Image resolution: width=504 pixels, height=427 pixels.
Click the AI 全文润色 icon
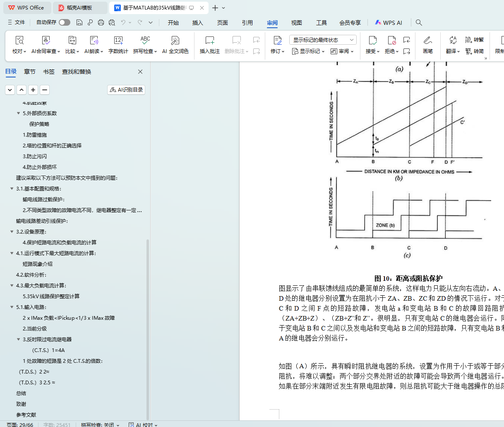point(175,41)
